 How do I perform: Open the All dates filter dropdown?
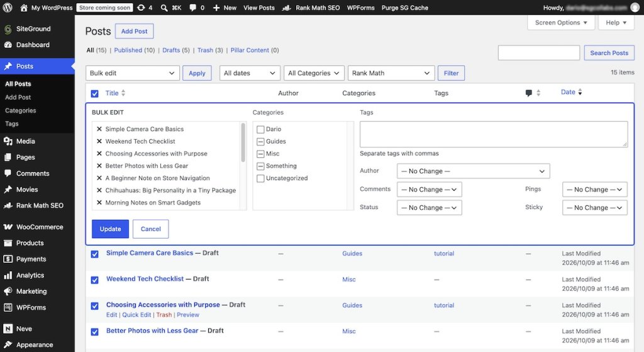tap(250, 73)
